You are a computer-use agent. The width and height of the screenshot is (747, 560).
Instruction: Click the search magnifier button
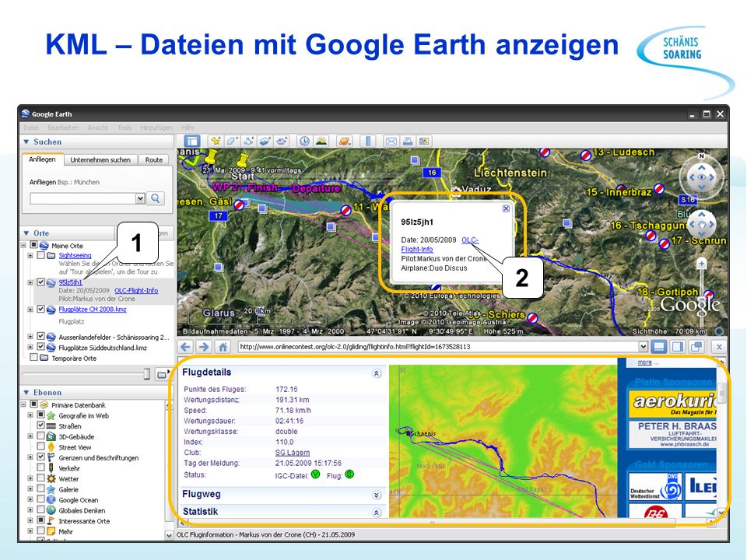[x=156, y=198]
